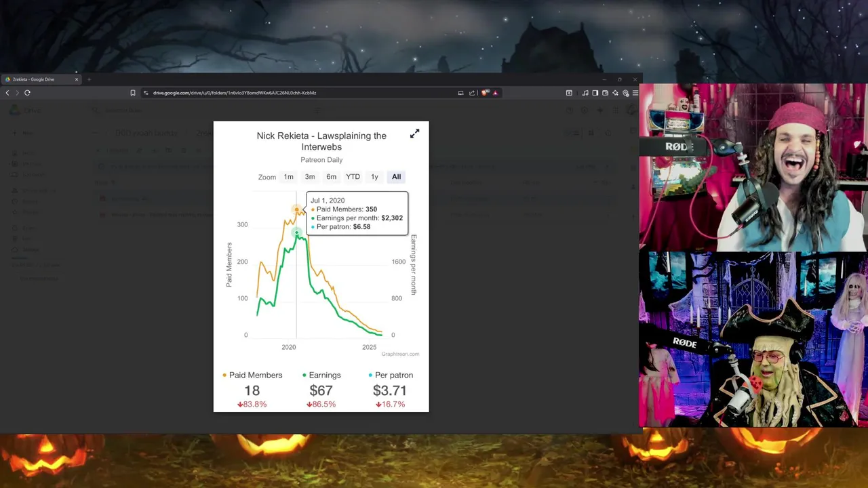Set chart zoom to 3m
Viewport: 868px width, 488px height.
pos(310,177)
